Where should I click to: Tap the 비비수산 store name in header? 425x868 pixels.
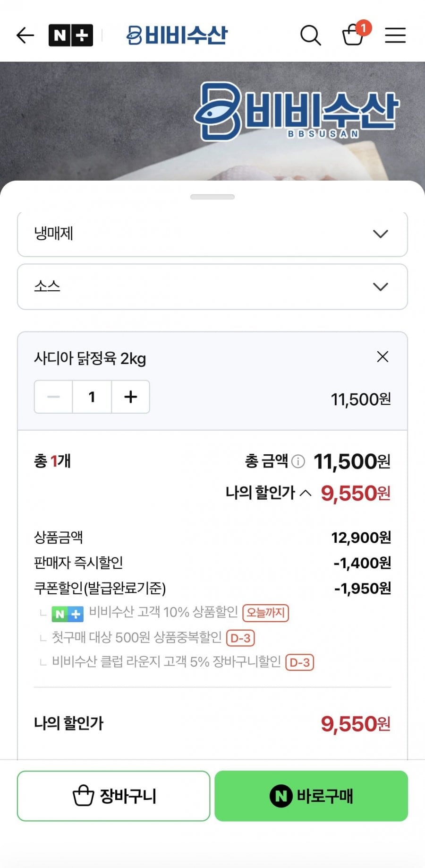pyautogui.click(x=177, y=35)
